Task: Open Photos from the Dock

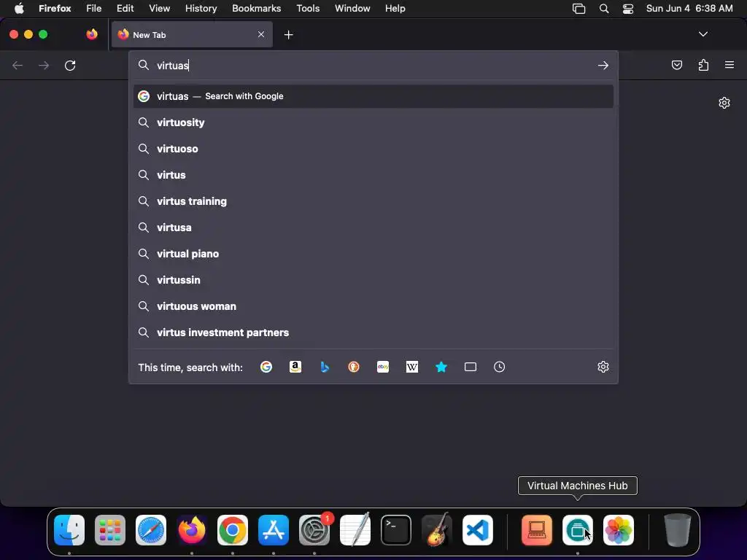Action: [619, 529]
